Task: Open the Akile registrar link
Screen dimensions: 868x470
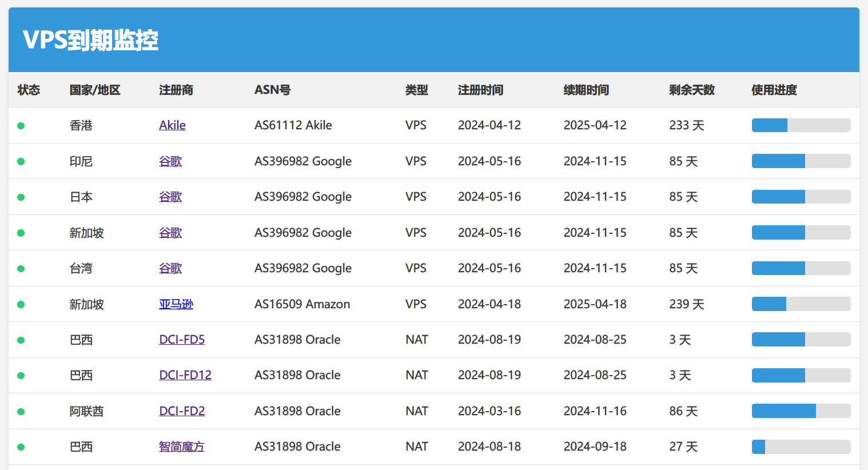Action: [x=172, y=125]
